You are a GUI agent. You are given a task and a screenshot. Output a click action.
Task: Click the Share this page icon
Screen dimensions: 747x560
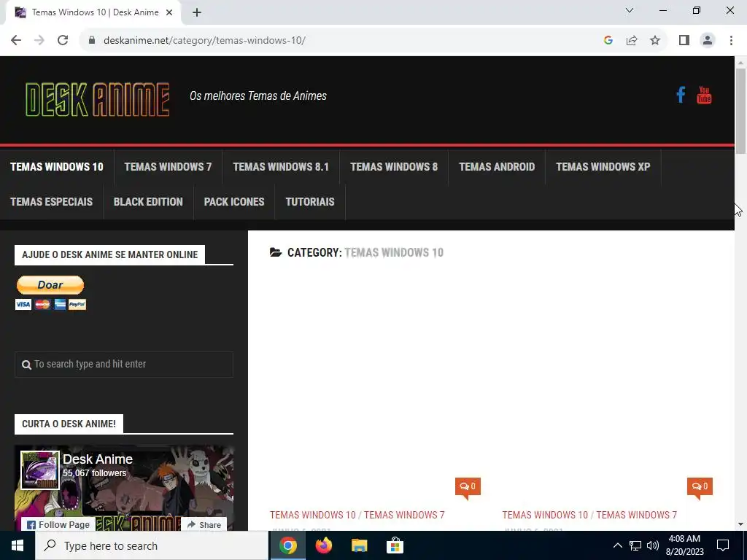point(632,40)
